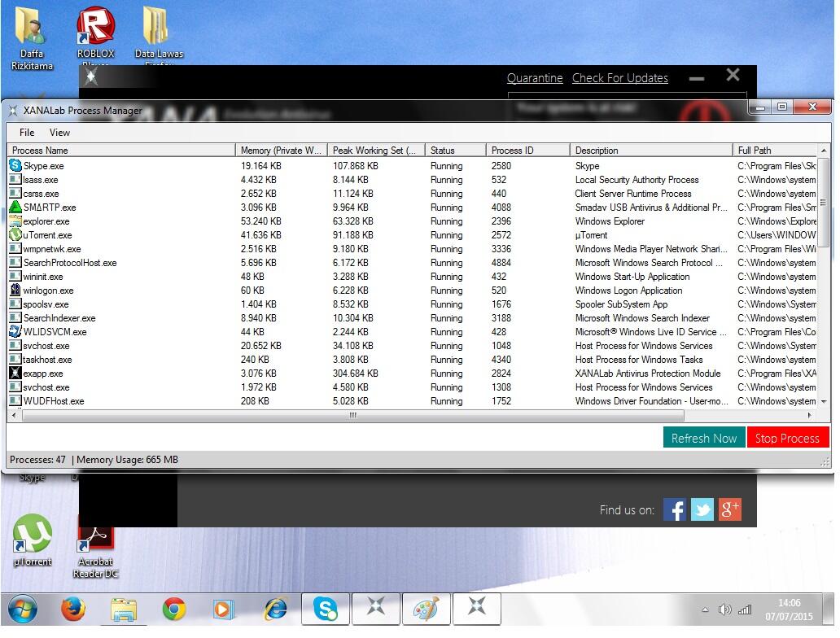The width and height of the screenshot is (840, 638).
Task: Click the SMARTP.exe green triangle icon
Action: tap(15, 207)
